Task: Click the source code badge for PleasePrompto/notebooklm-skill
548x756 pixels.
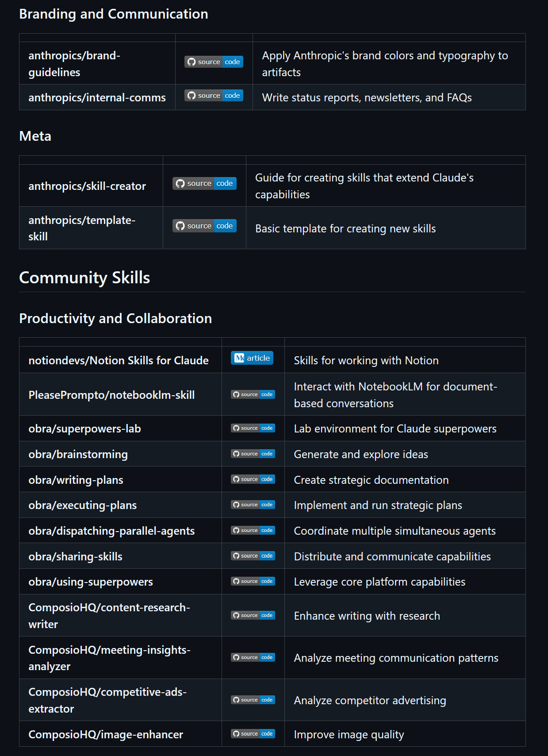Action: pos(253,394)
